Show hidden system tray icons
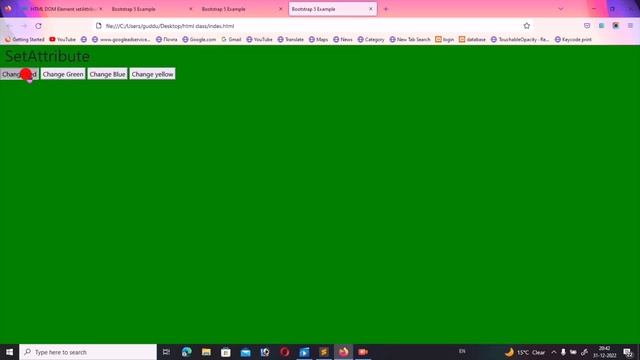The width and height of the screenshot is (640, 360). pyautogui.click(x=554, y=352)
